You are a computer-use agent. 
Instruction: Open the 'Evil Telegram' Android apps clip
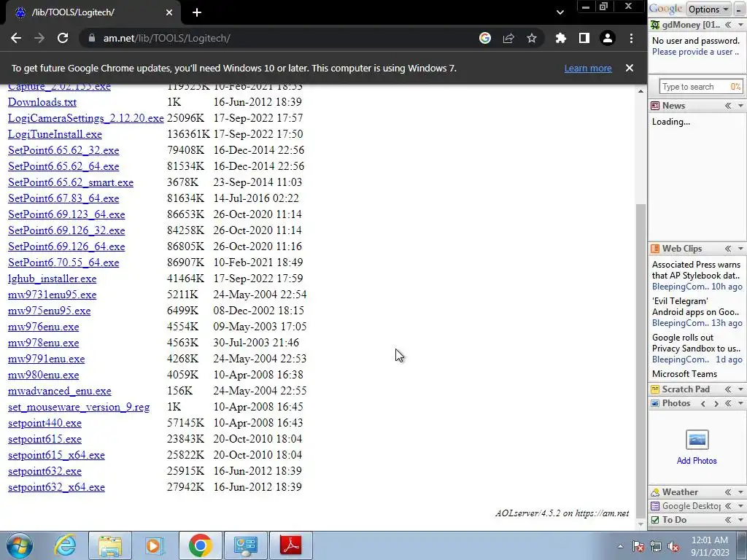tap(695, 307)
